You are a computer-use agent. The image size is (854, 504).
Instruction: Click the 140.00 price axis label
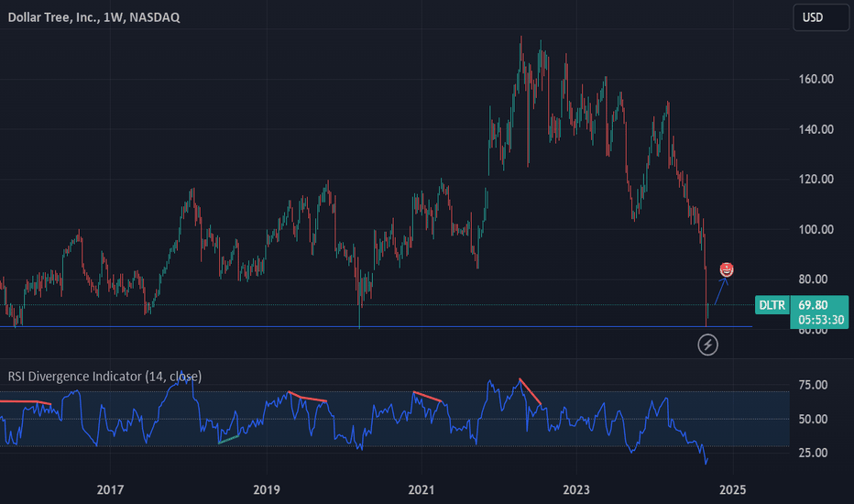coord(816,130)
